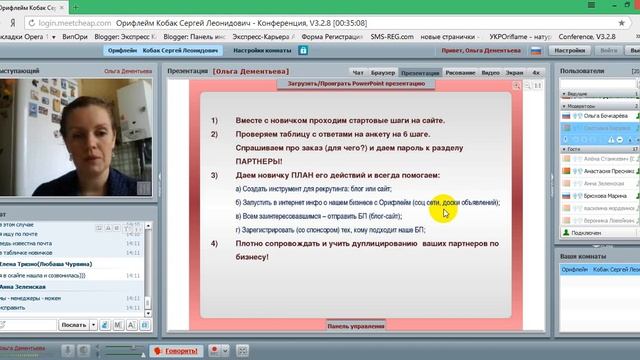Click the Орифлейм Кобак Сергей Леонидович room tab
Image resolution: width=640 pixels, height=360 pixels.
163,50
